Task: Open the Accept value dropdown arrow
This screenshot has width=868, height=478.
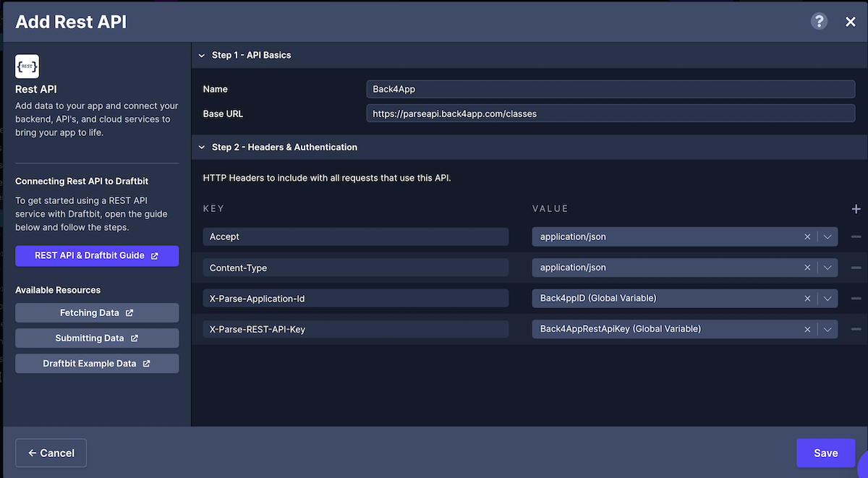Action: [x=827, y=236]
